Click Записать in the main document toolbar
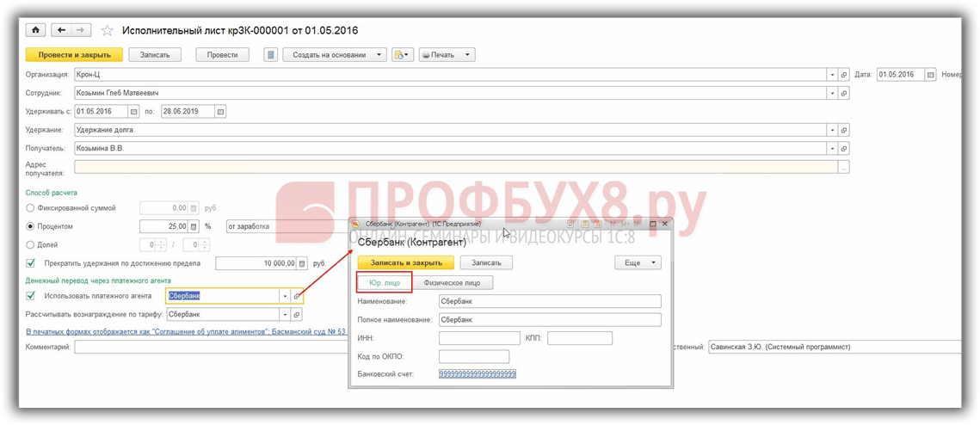The width and height of the screenshot is (980, 425). [x=155, y=55]
